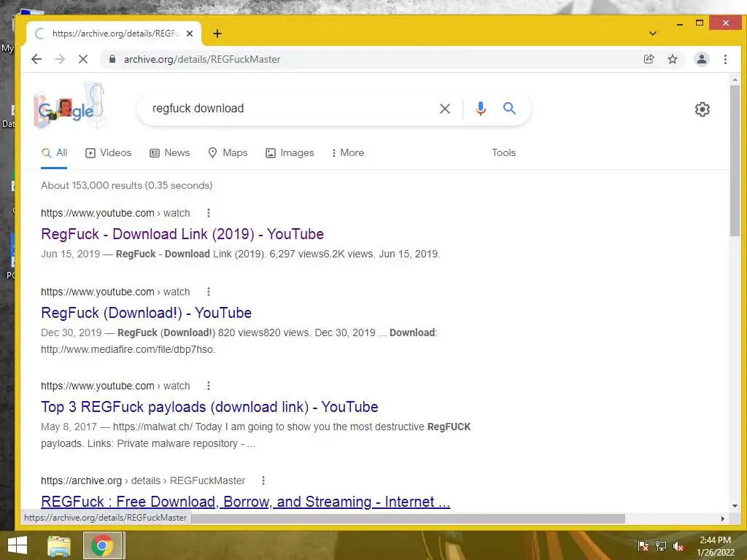Viewport: 747px width, 560px height.
Task: Click the mediafire.com/file/dbp7hso snippet text
Action: click(x=128, y=349)
